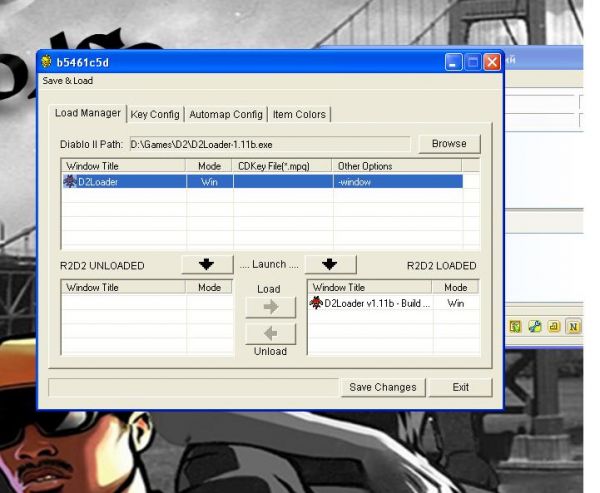Click the Save Changes button

point(382,388)
